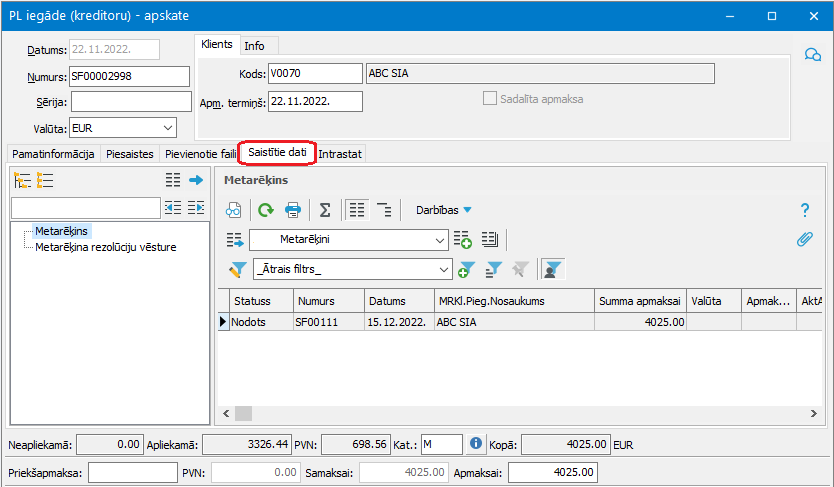Select the Info tab
The width and height of the screenshot is (834, 487).
click(255, 46)
